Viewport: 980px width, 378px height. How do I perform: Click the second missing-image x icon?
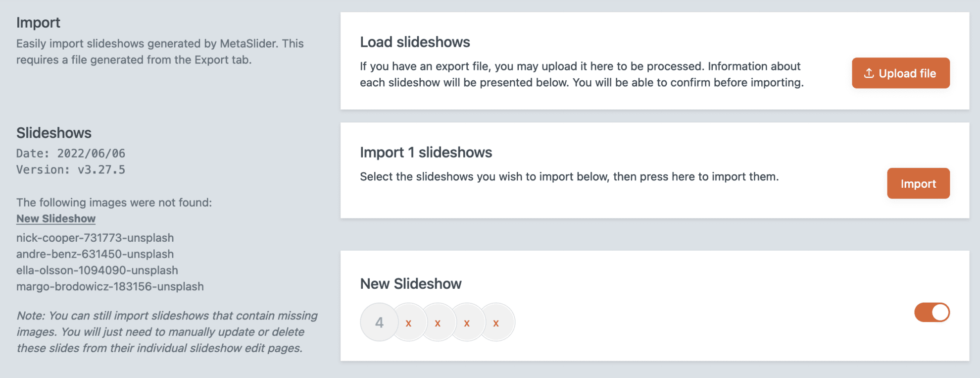(x=438, y=322)
